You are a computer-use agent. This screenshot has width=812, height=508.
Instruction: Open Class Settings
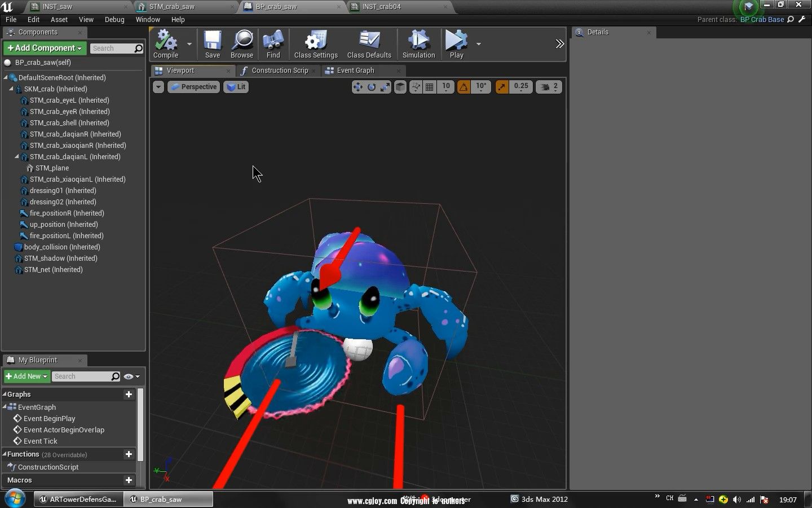point(316,44)
